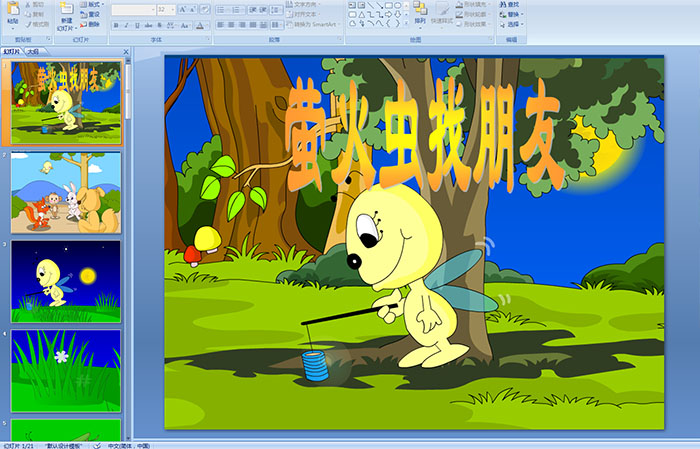Screen dimensions: 700x449
Task: Switch to the 大纲 outline tab
Action: [x=33, y=52]
